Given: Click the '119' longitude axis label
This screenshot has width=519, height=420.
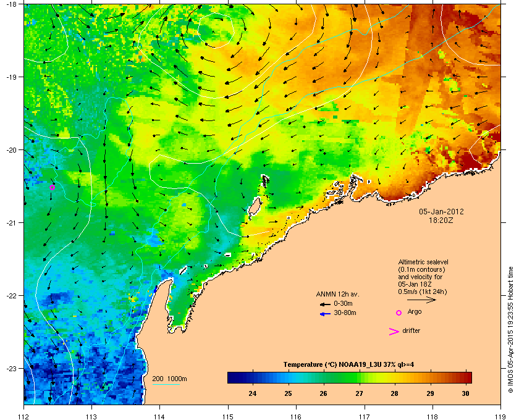Looking at the screenshot, I should [x=500, y=416].
